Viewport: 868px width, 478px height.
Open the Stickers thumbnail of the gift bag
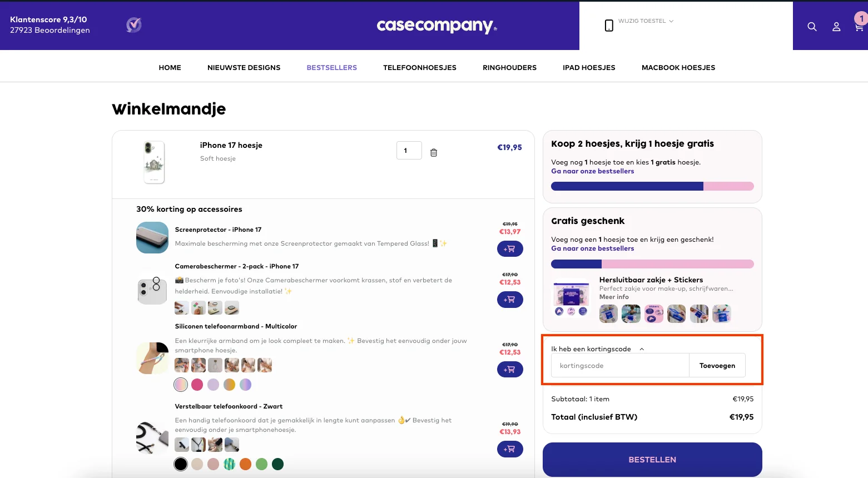[654, 313]
